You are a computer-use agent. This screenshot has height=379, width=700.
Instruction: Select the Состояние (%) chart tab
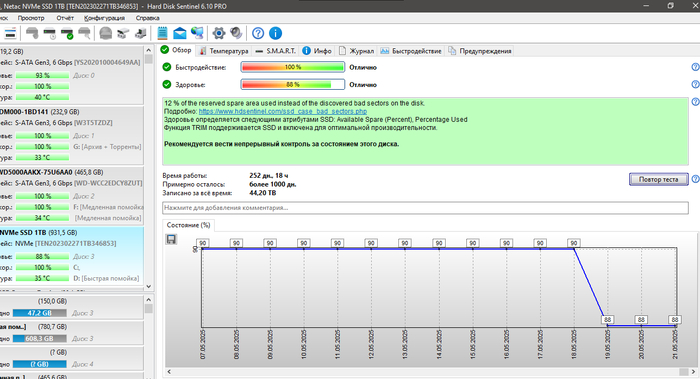(x=188, y=225)
